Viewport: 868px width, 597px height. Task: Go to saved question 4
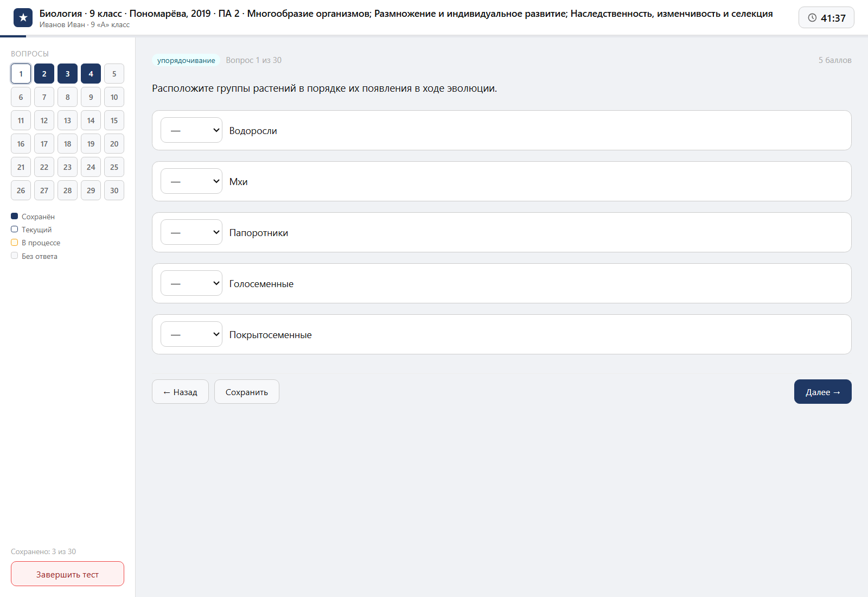(91, 74)
